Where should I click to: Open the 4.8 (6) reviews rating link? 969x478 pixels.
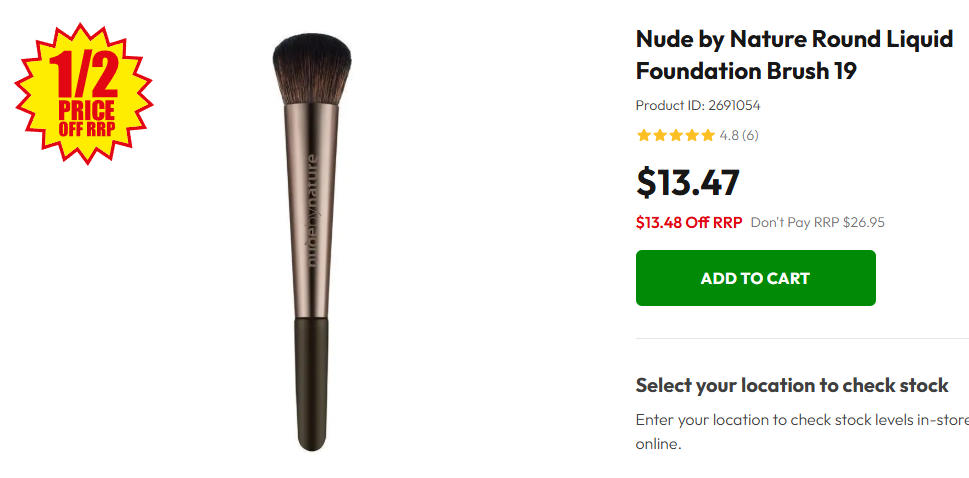739,135
